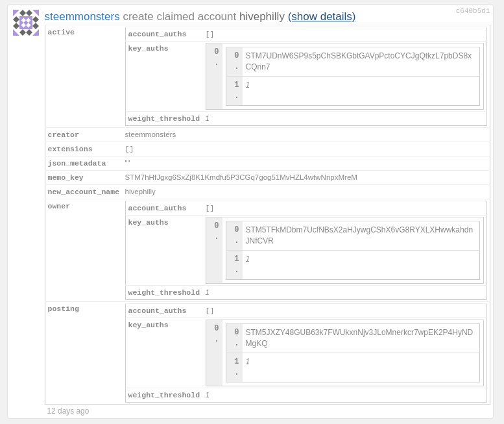Click the '12 days ago' timestamp

click(x=68, y=411)
